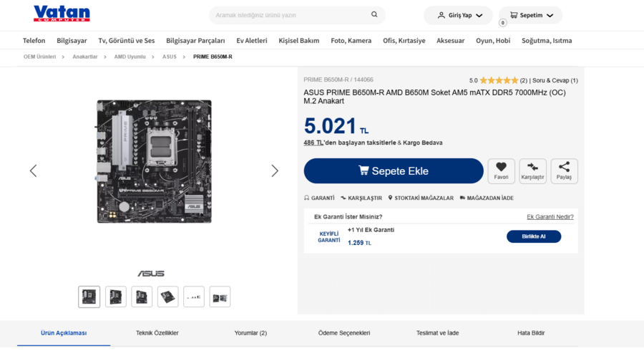Click the Birlikte Al warranty button
The height and width of the screenshot is (351, 644).
point(533,236)
